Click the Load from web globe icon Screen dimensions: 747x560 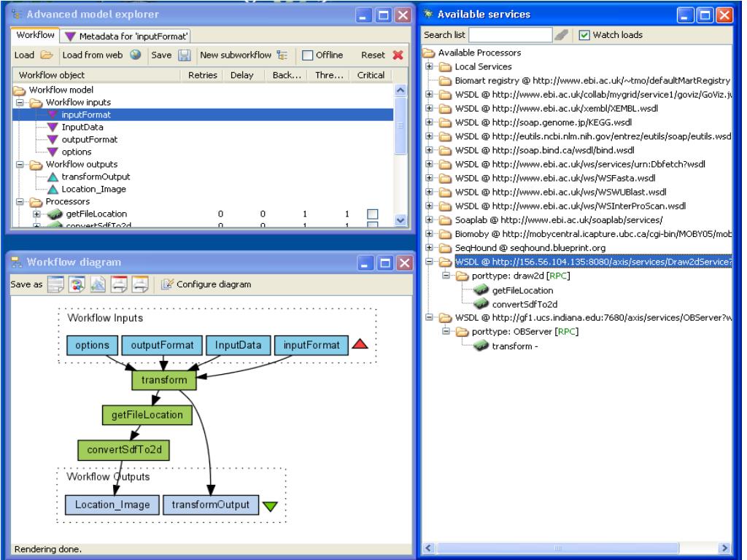[136, 55]
